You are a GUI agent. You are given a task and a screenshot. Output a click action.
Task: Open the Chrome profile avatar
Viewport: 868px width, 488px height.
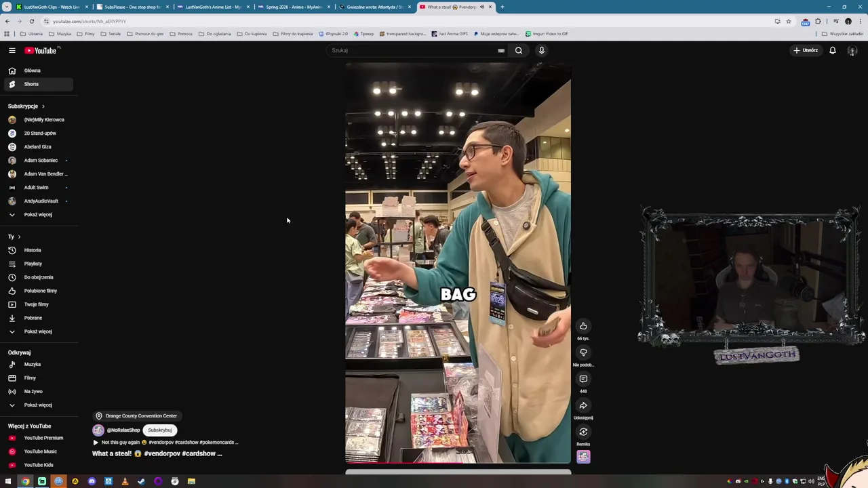point(848,21)
